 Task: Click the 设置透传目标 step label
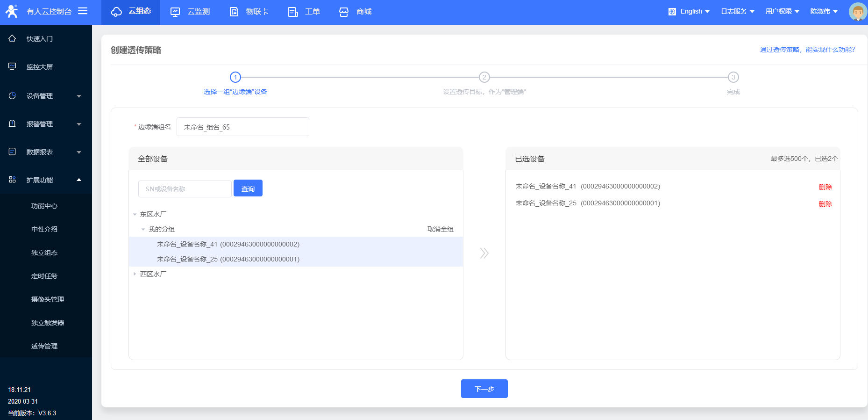click(x=484, y=92)
